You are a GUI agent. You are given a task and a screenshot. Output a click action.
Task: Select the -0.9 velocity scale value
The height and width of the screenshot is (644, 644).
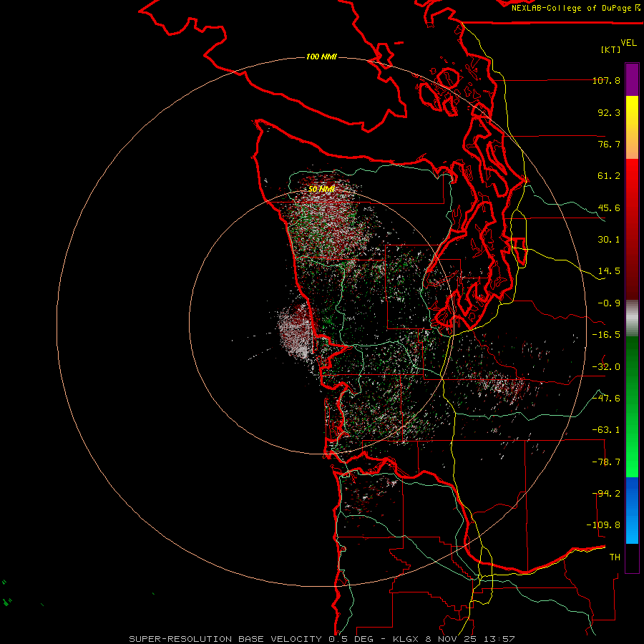609,303
